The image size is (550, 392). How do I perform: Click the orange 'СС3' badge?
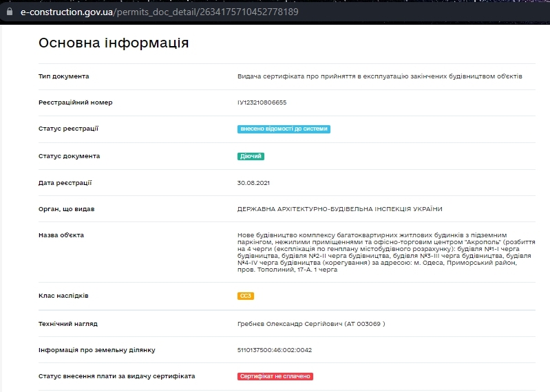246,296
